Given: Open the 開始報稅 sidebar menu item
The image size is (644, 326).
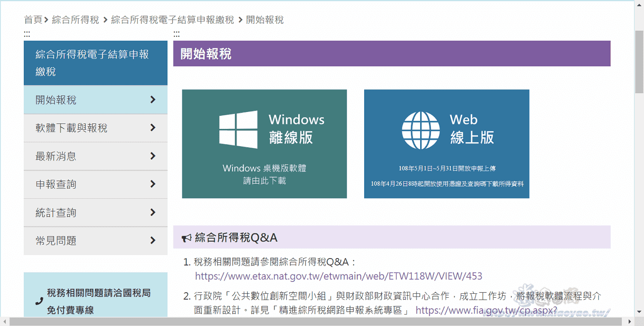Looking at the screenshot, I should (x=96, y=100).
